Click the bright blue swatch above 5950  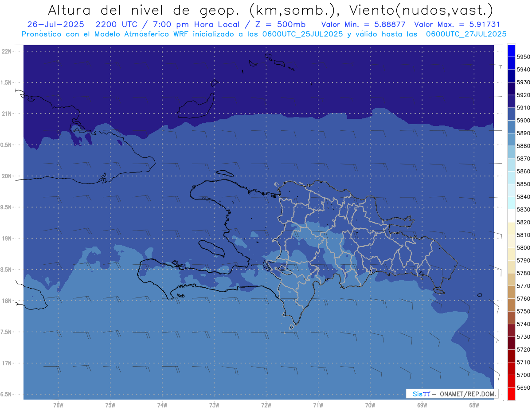511,51
